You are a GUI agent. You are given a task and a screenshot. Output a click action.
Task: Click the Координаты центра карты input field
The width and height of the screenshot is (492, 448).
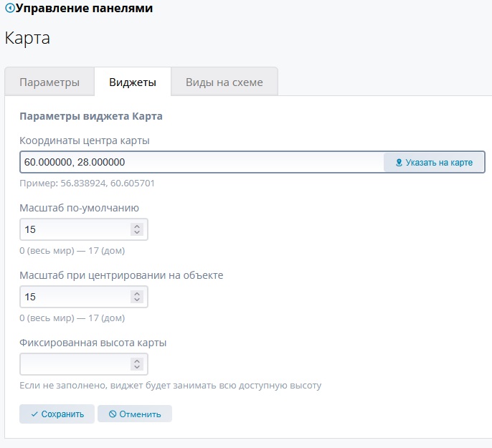click(x=201, y=162)
